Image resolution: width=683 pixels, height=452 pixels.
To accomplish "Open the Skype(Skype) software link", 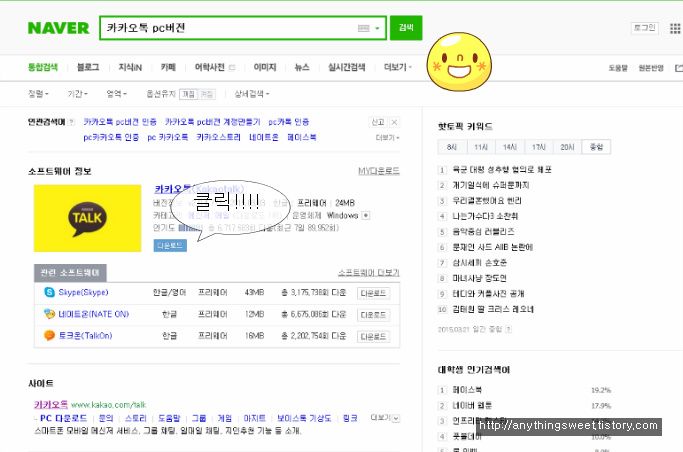I will click(x=83, y=292).
